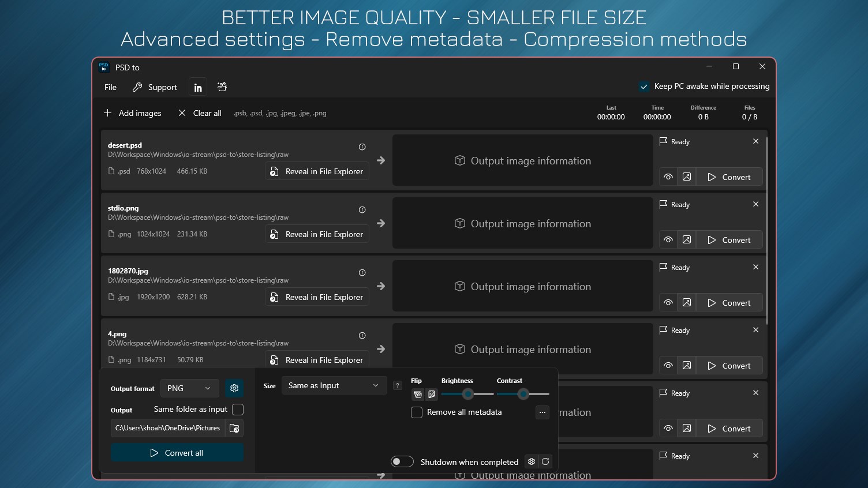Image resolution: width=868 pixels, height=488 pixels.
Task: Expand more metadata options ellipsis button
Action: pyautogui.click(x=542, y=412)
